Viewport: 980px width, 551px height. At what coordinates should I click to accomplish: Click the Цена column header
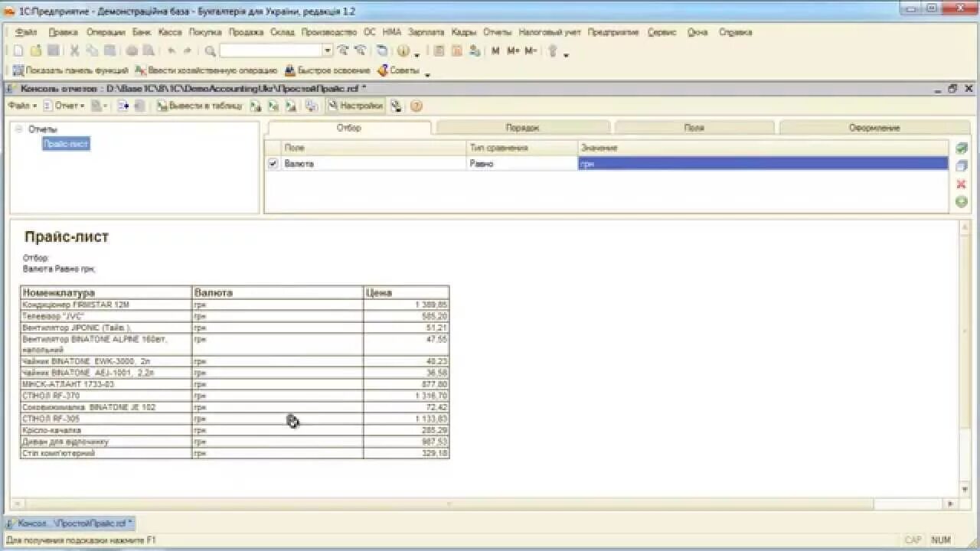pyautogui.click(x=407, y=292)
